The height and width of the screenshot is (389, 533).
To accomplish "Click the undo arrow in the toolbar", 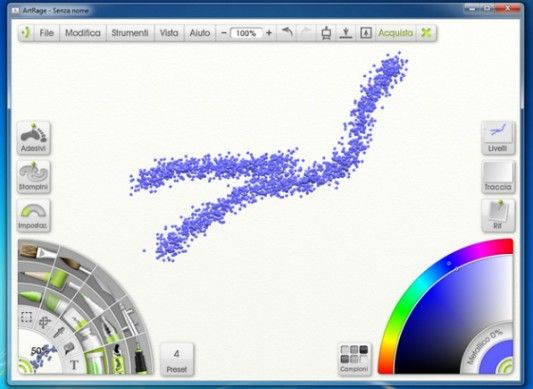I will pyautogui.click(x=287, y=33).
